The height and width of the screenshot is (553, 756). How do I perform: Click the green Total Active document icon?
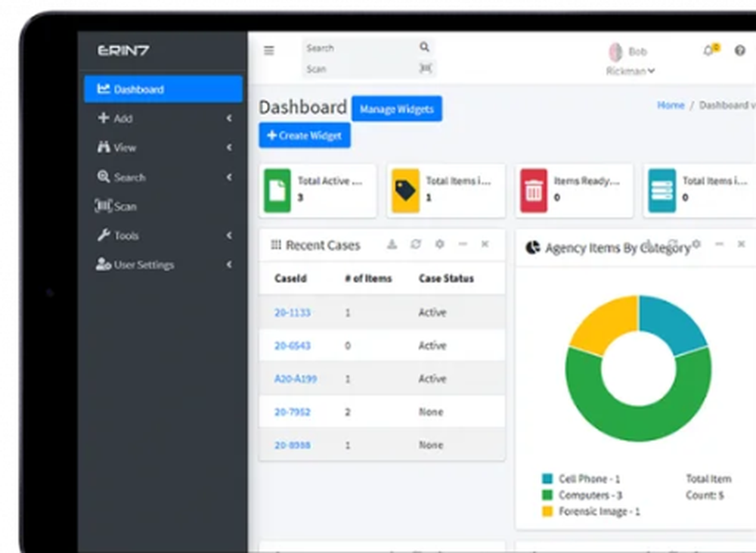click(x=277, y=191)
